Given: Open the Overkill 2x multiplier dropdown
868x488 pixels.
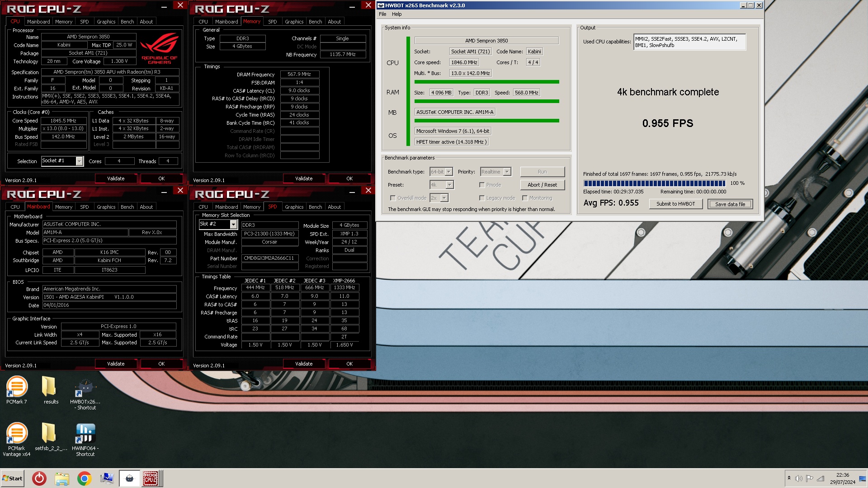Looking at the screenshot, I should [x=444, y=198].
